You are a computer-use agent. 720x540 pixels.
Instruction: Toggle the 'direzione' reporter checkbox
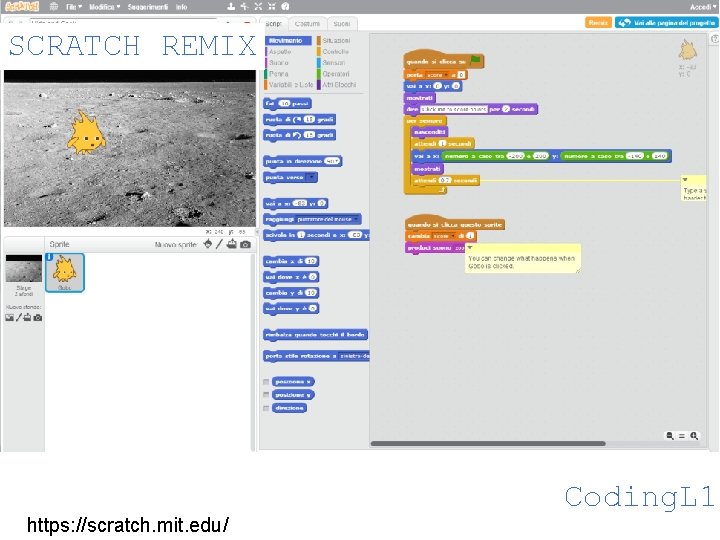266,408
